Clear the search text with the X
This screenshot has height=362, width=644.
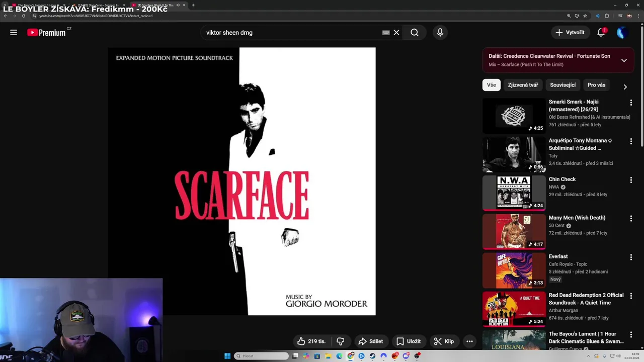[x=396, y=32]
